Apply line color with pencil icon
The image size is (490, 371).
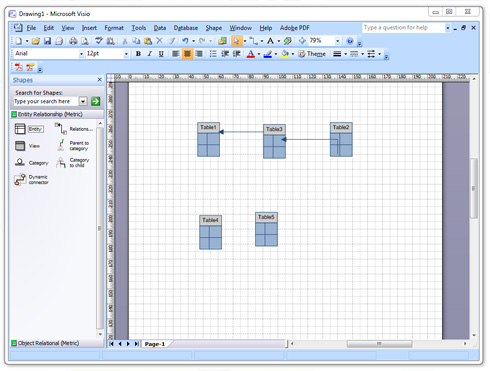[x=268, y=54]
